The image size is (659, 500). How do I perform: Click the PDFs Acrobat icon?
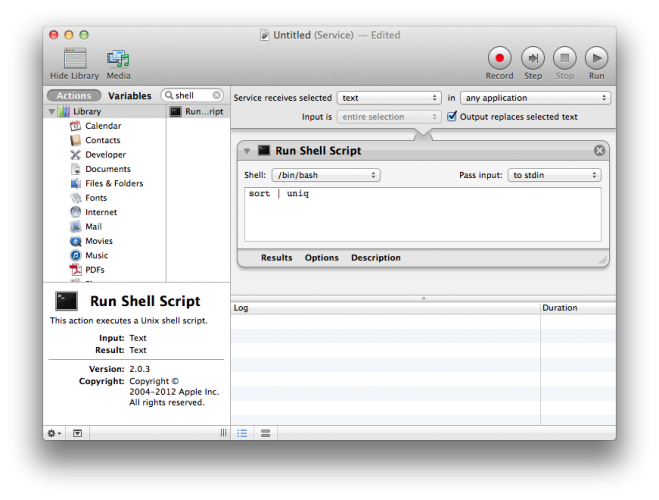click(x=76, y=270)
